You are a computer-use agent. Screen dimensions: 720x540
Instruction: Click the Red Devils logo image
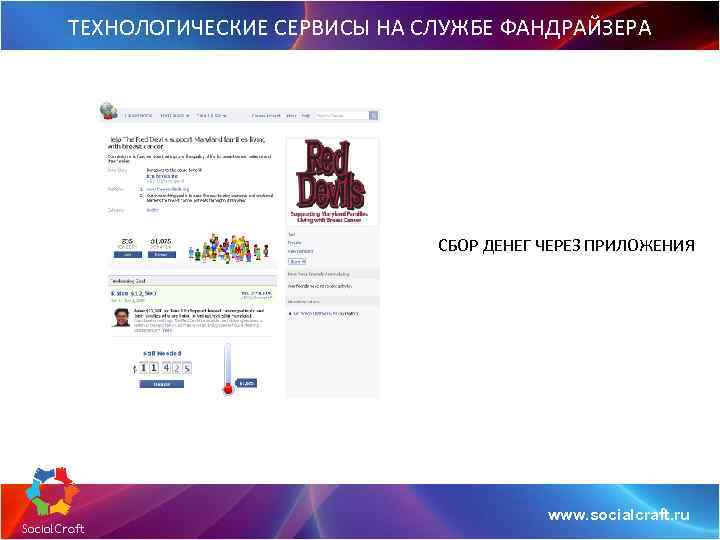click(x=332, y=181)
